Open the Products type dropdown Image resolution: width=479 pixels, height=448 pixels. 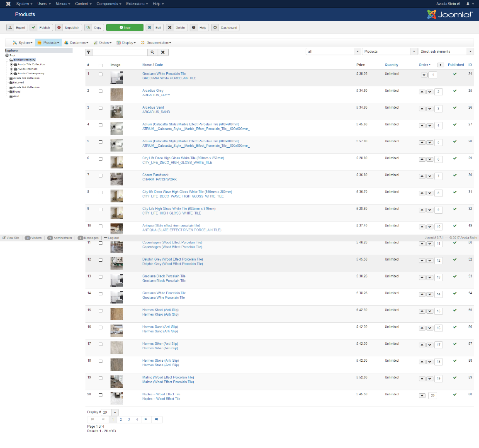(389, 52)
